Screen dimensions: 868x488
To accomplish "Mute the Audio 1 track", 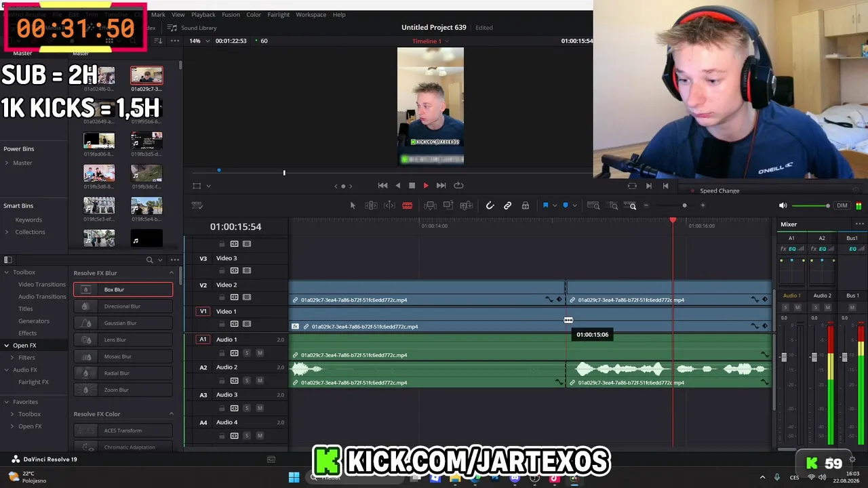I will 260,353.
